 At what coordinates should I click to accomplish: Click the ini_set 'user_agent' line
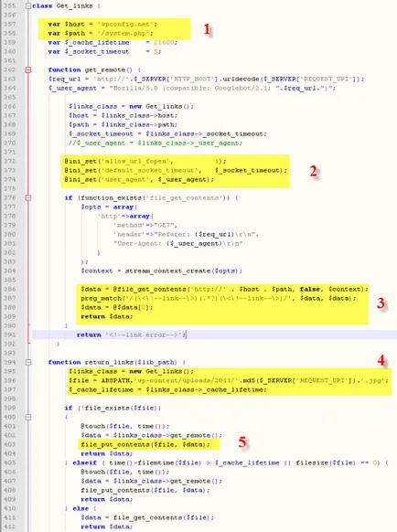pos(139,179)
